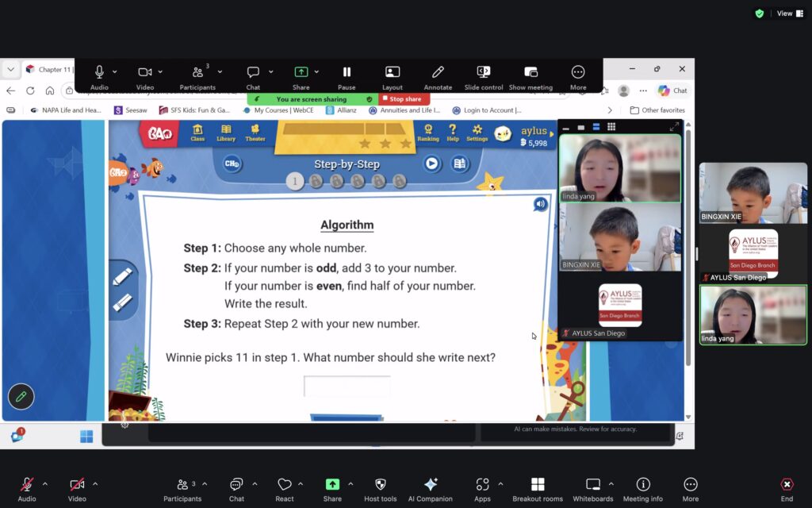Expand the Share options arrow in bottom bar
The width and height of the screenshot is (812, 508).
350,483
